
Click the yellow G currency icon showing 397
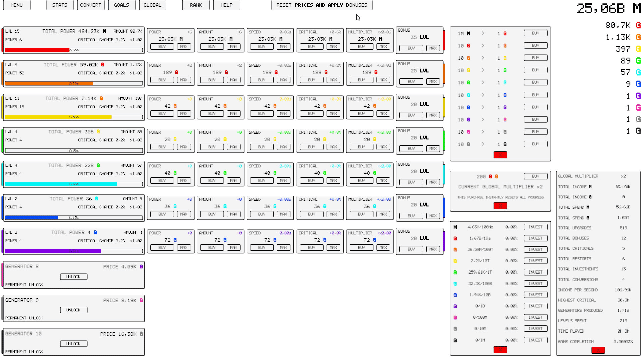pyautogui.click(x=638, y=49)
